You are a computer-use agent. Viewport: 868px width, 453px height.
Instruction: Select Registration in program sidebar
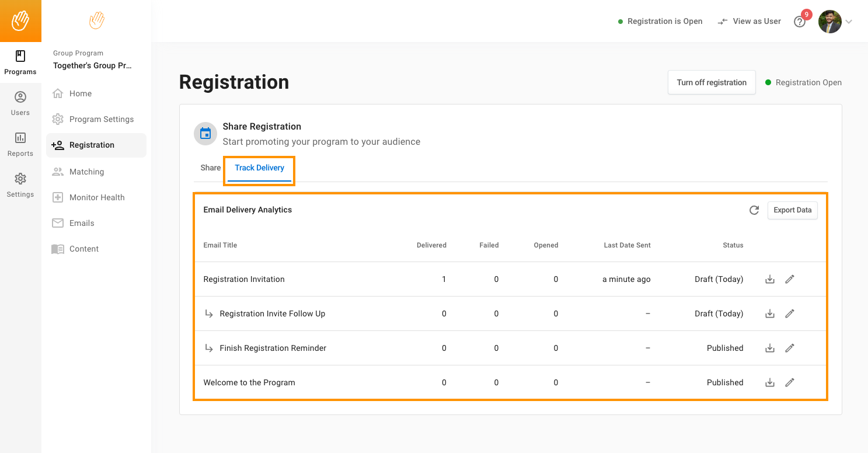coord(96,145)
